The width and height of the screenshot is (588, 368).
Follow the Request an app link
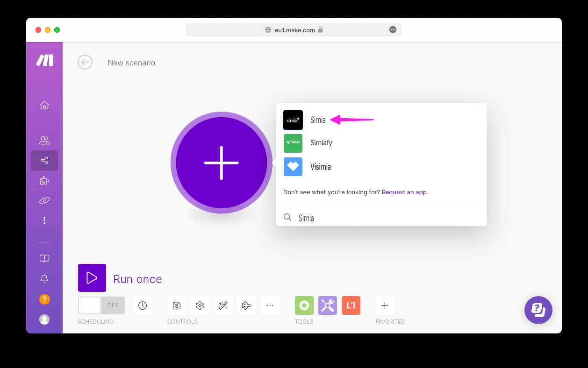point(404,192)
